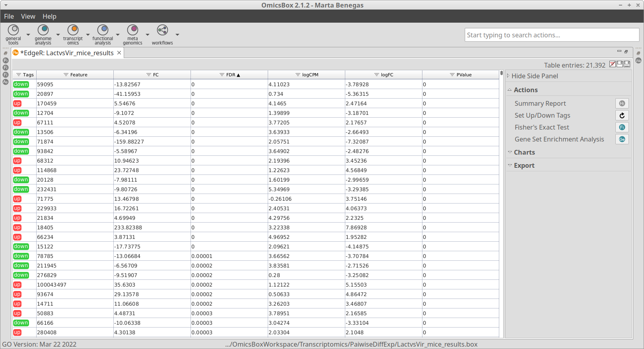Click the Summary Report action icon
The width and height of the screenshot is (644, 349).
pyautogui.click(x=622, y=103)
